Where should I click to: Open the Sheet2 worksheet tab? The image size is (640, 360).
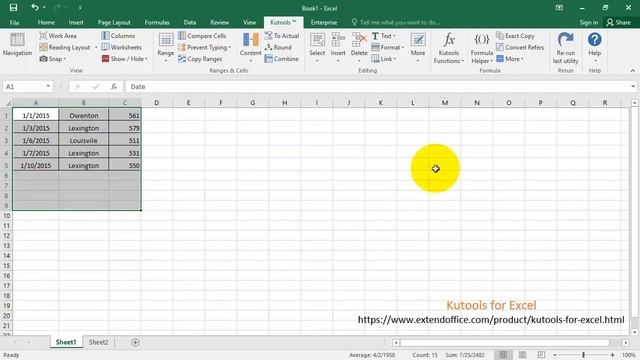[x=98, y=342]
